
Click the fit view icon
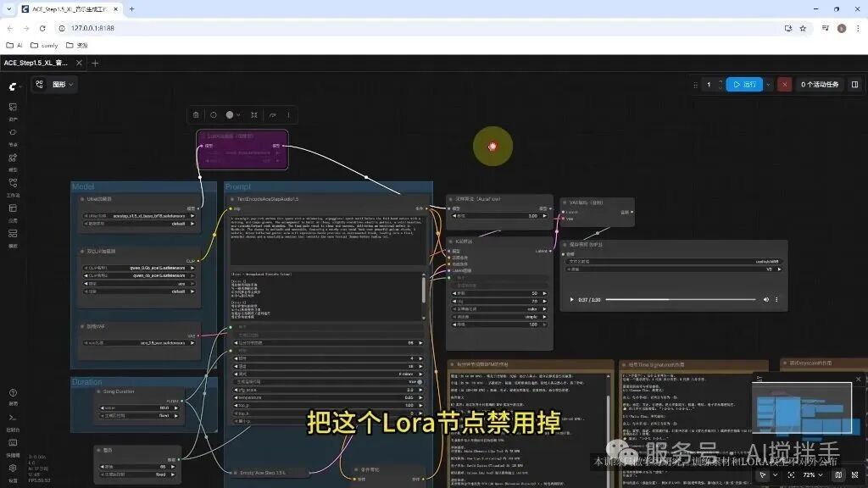tap(791, 474)
